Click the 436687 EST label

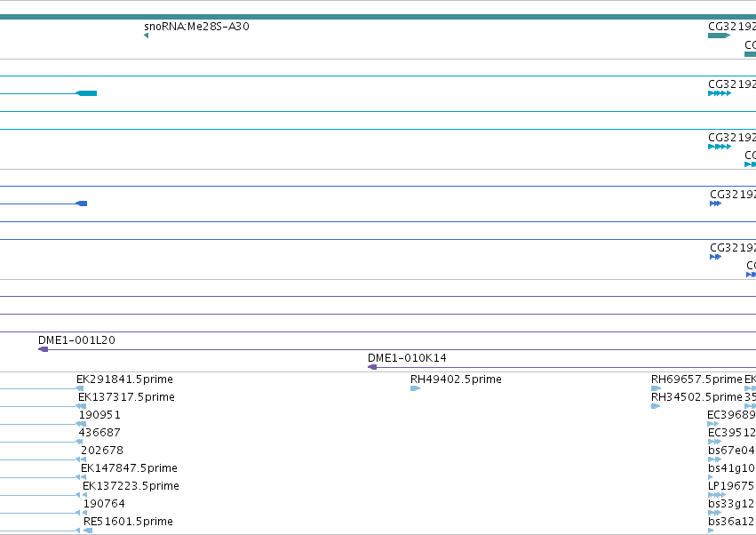pyautogui.click(x=99, y=433)
